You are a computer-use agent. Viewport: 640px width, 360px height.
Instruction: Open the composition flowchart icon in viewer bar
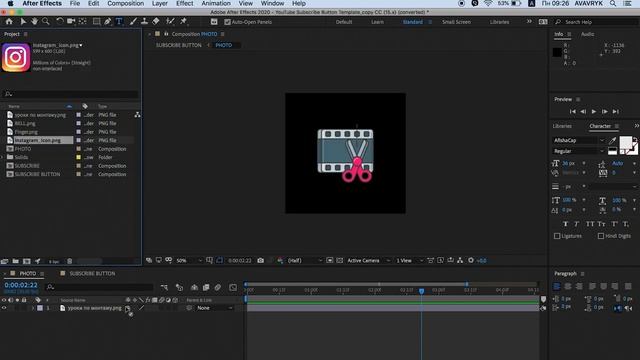click(460, 260)
